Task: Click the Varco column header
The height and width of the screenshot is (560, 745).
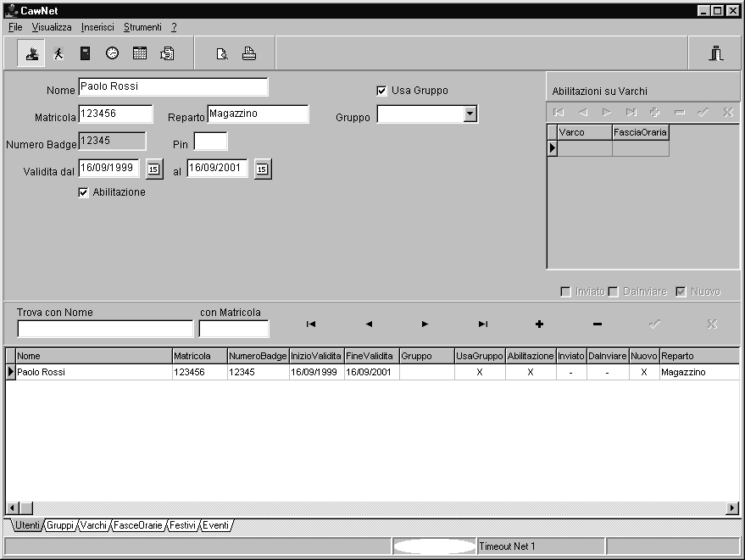Action: (x=585, y=132)
